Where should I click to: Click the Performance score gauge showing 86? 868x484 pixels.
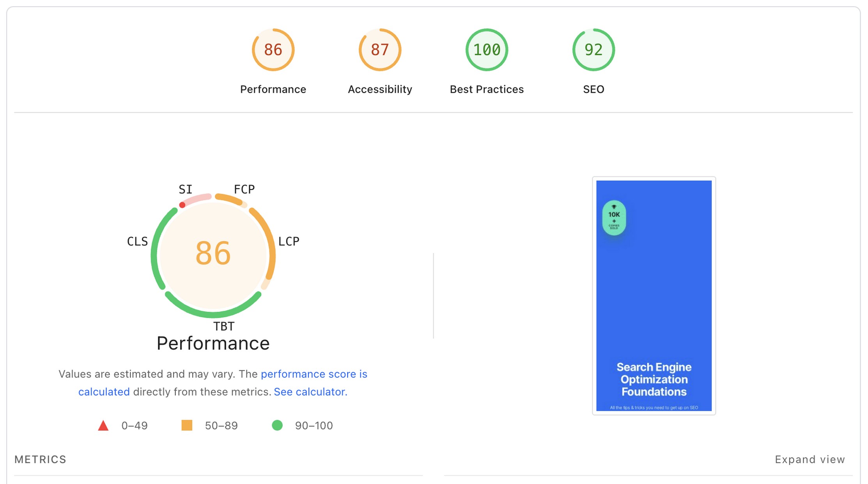tap(273, 49)
